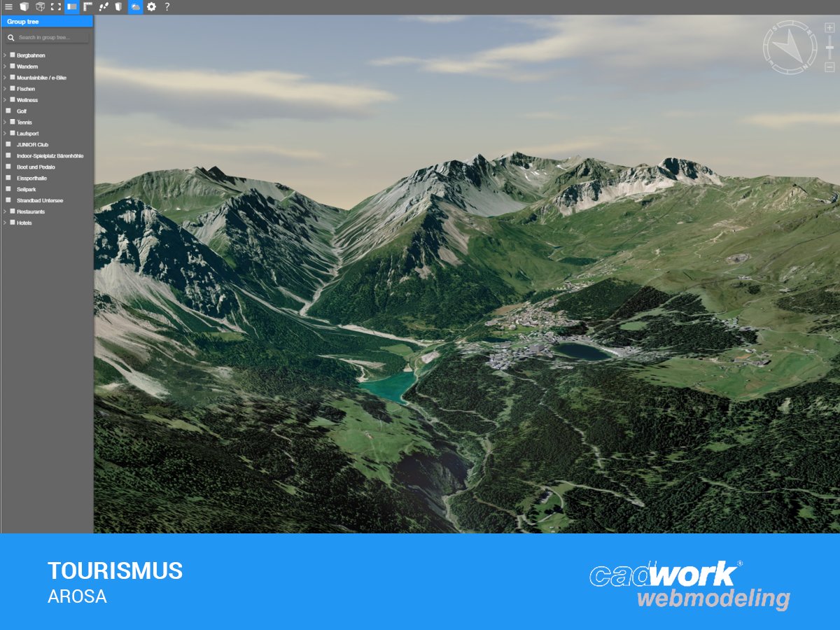Screen dimensions: 840x630
Task: Activate the walk mode footprints icon
Action: click(102, 7)
